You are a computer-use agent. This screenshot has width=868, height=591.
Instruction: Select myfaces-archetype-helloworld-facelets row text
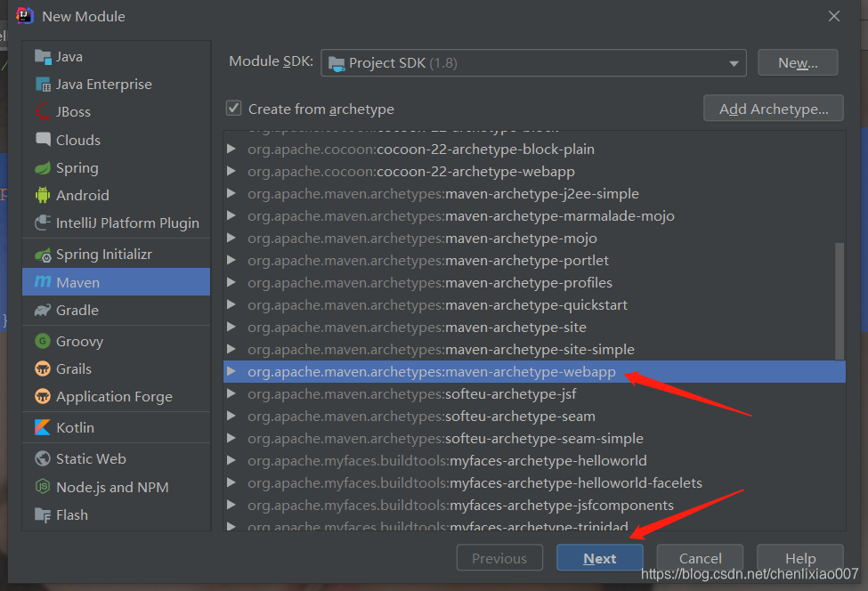475,482
